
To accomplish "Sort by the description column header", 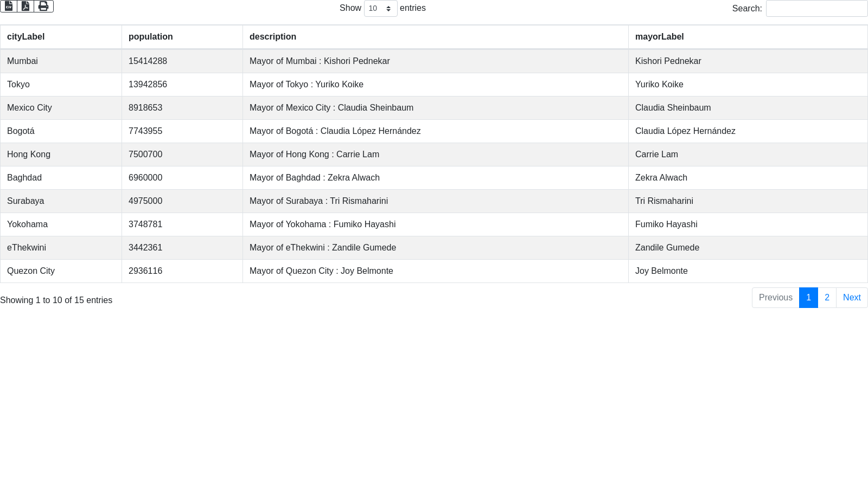I will [x=273, y=37].
